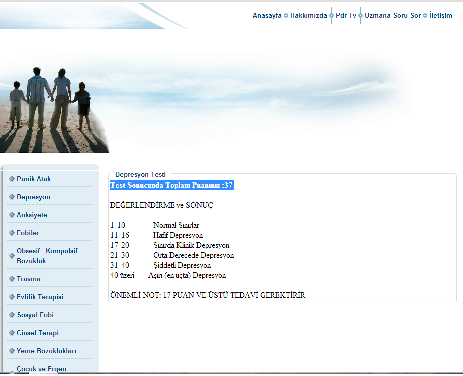Click the highlighted total test score text
This screenshot has height=376, width=463.
(x=172, y=185)
